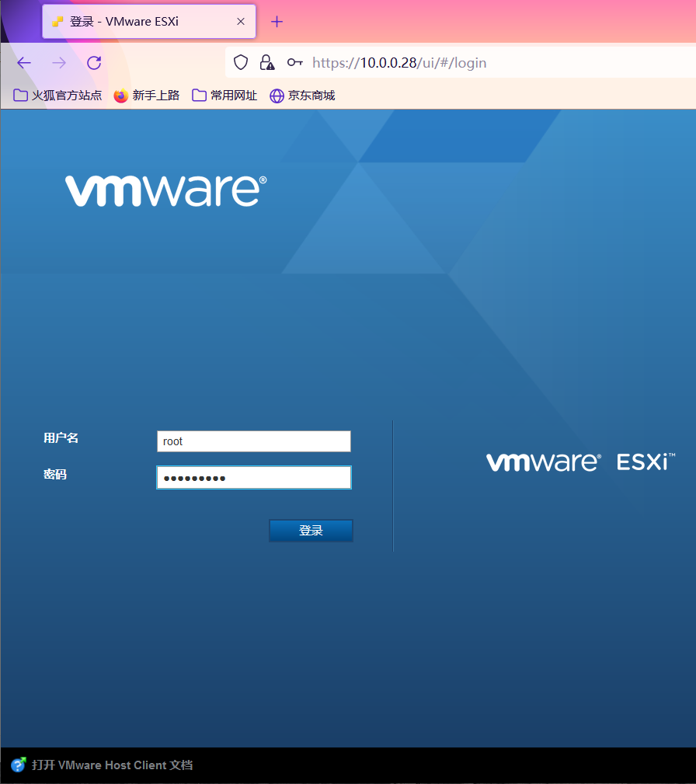696x784 pixels.
Task: Open the 火狐官方站点 bookmark folder
Action: [57, 95]
